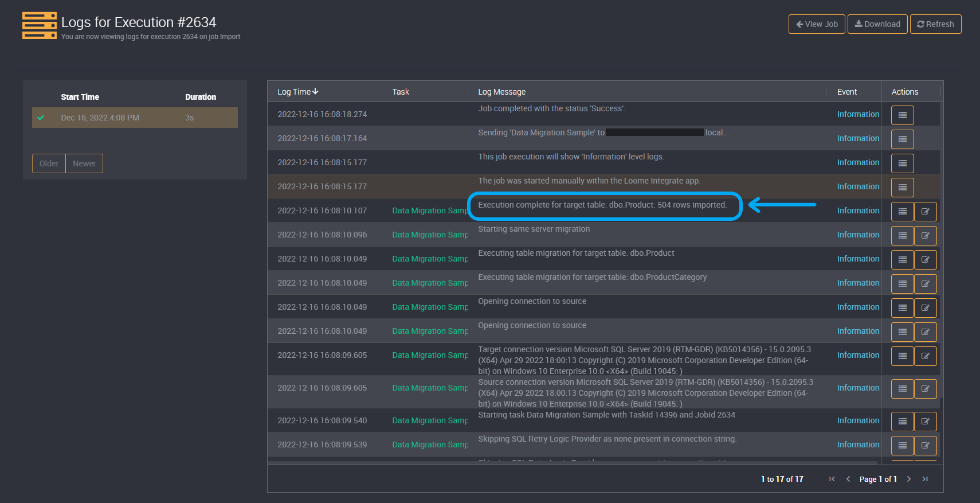
Task: Open details icon for dbo.Product table migration row
Action: tap(903, 260)
